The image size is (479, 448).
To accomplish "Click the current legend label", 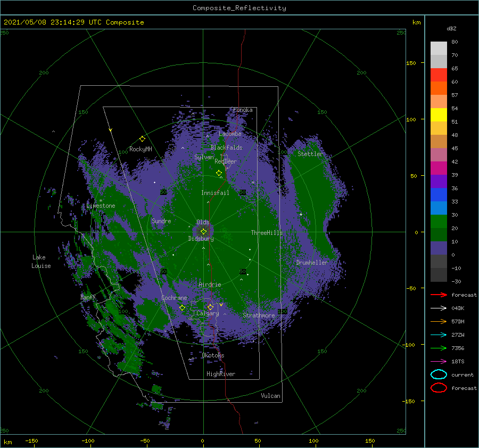I will [x=463, y=374].
